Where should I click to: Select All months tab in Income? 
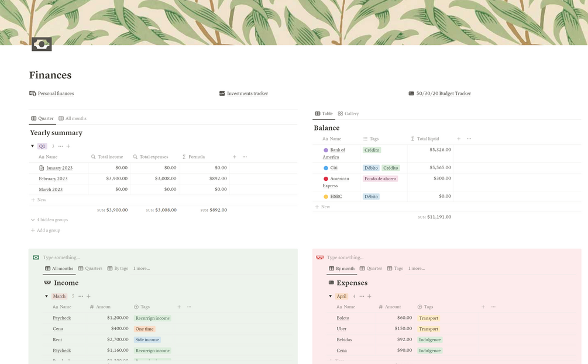click(59, 268)
